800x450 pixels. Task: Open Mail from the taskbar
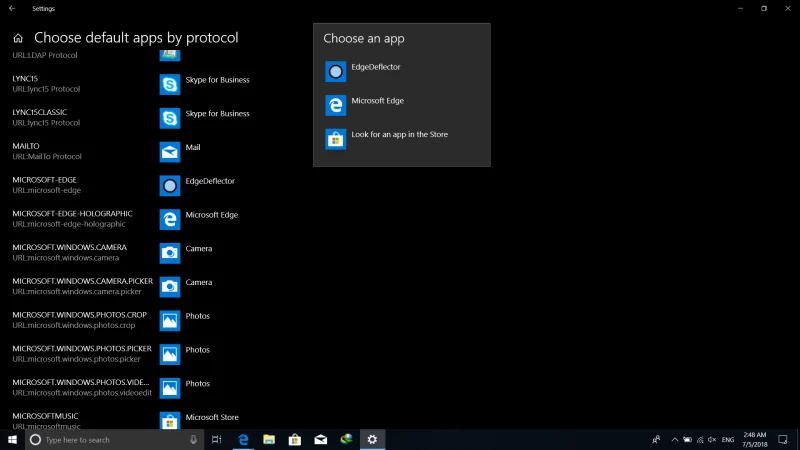(320, 439)
